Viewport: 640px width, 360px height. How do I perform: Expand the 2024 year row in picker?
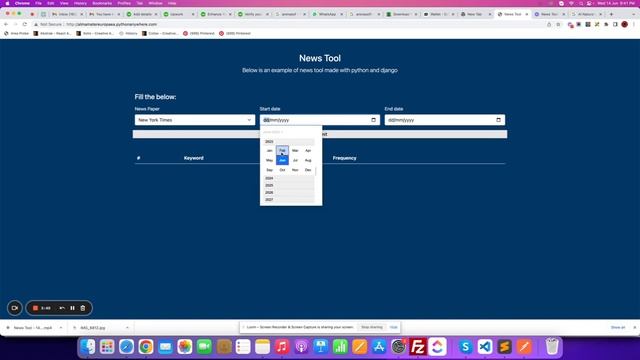[x=289, y=178]
